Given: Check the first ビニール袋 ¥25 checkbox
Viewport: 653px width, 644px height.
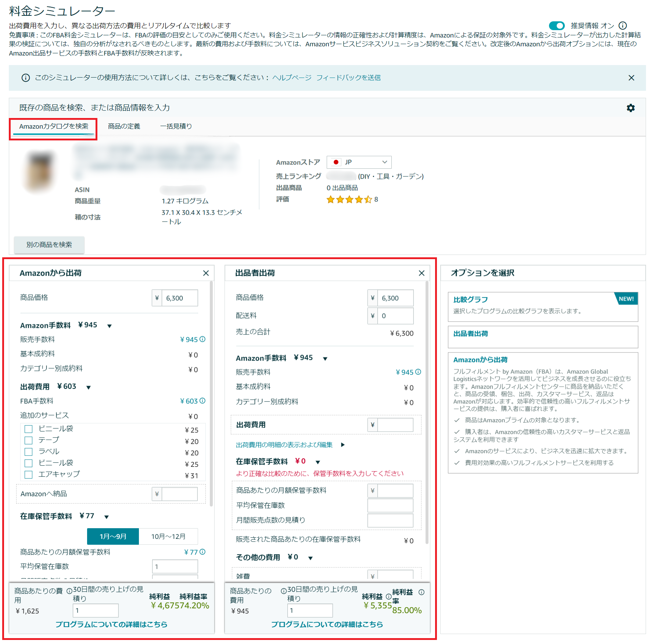Looking at the screenshot, I should click(x=28, y=429).
